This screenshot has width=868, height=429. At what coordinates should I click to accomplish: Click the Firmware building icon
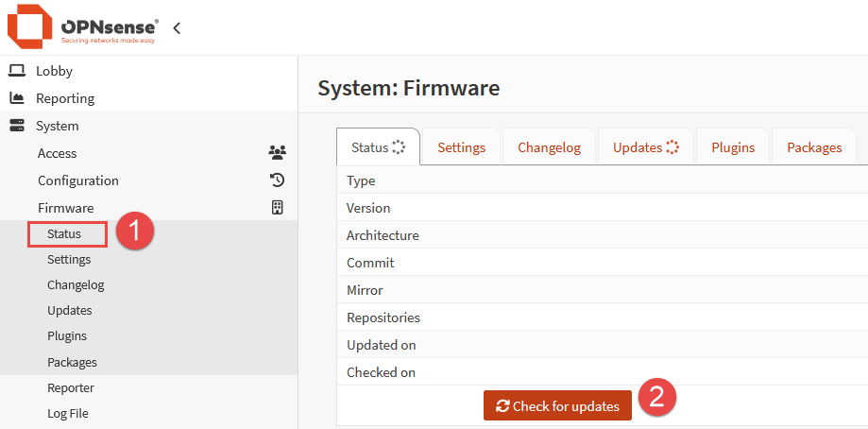[277, 208]
